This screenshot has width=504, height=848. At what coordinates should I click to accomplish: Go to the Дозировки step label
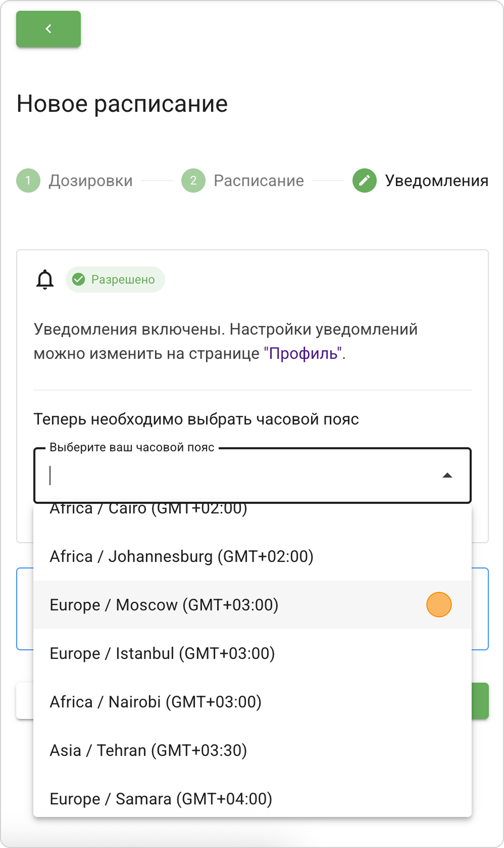90,180
